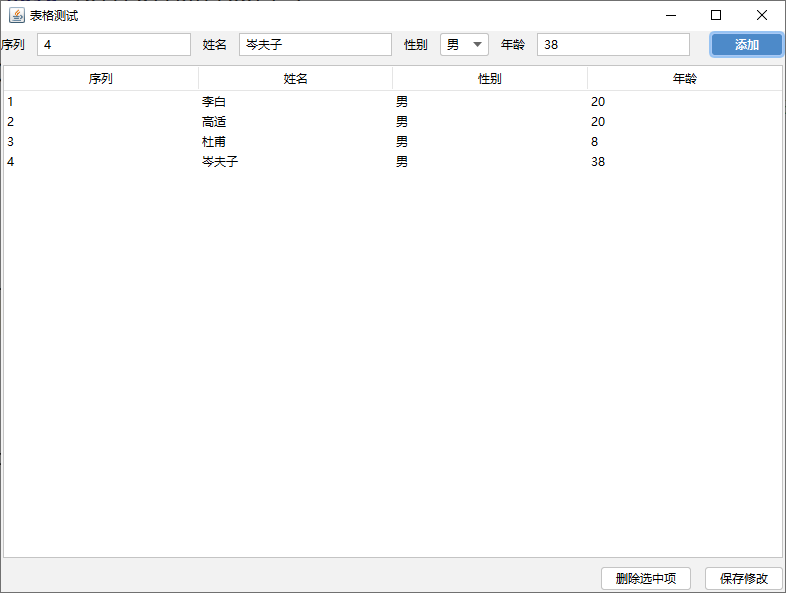Click the 男 gender cell in 岑夫子's row
The width and height of the screenshot is (786, 593).
tap(490, 162)
